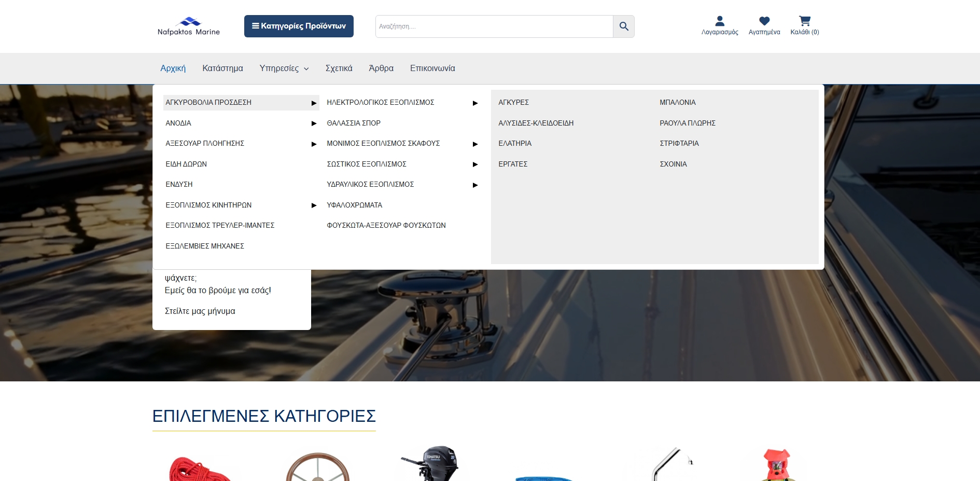Viewport: 980px width, 481px height.
Task: Select ΣΩΣΤΙΚΟΣ ΕΞΟΠΛΙΣΜΟΣ category
Action: [x=367, y=164]
